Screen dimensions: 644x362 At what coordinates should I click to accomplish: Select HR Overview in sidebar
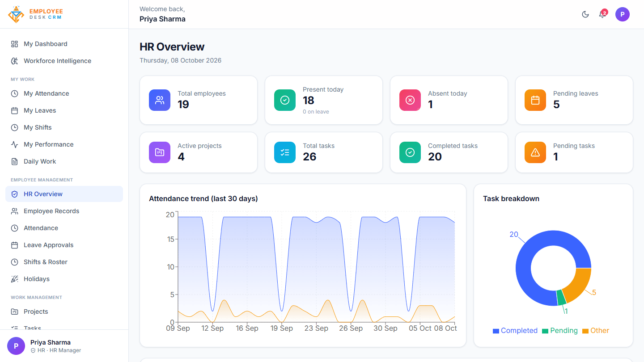pos(64,194)
